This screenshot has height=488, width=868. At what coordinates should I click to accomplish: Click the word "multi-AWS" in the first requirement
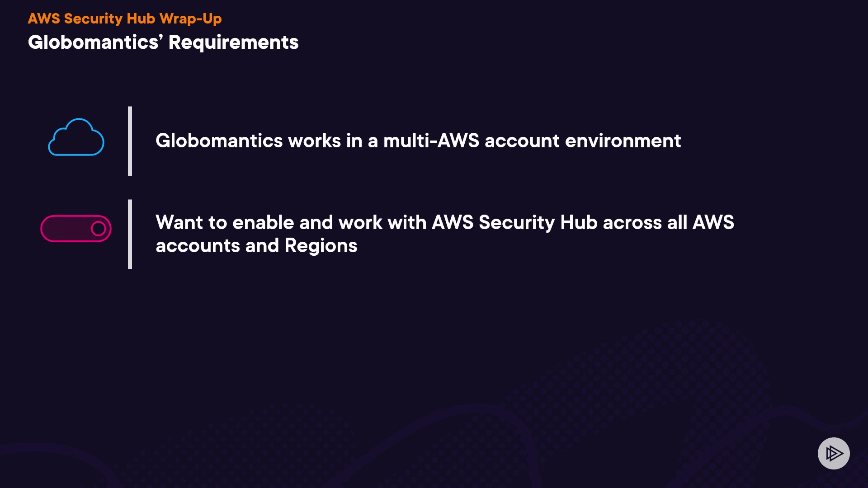point(431,141)
